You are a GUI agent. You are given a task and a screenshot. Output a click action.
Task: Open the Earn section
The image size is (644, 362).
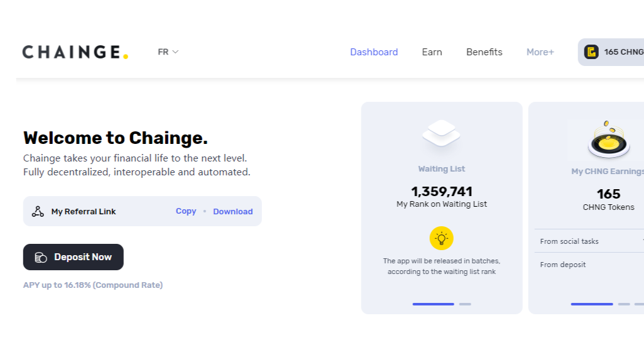432,52
